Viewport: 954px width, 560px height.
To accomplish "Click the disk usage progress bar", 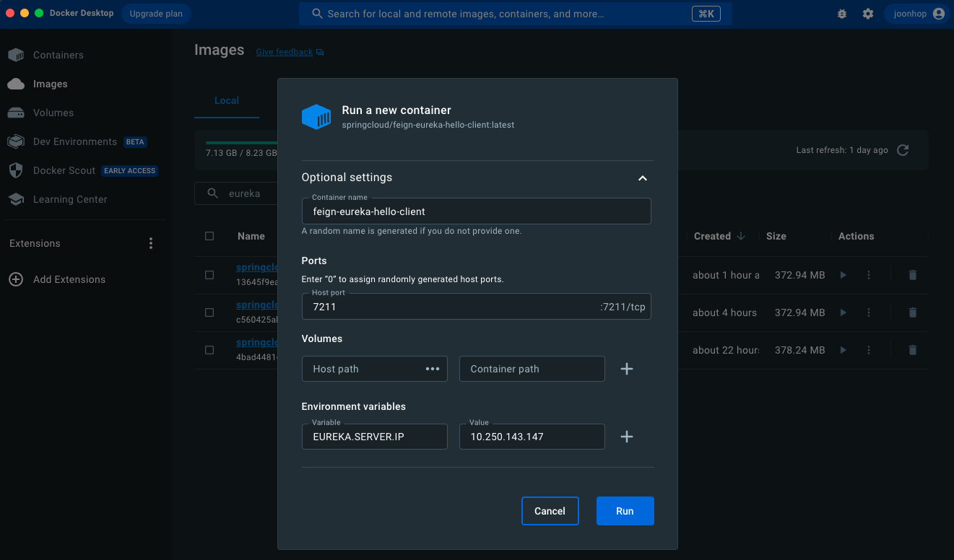I will (x=242, y=143).
